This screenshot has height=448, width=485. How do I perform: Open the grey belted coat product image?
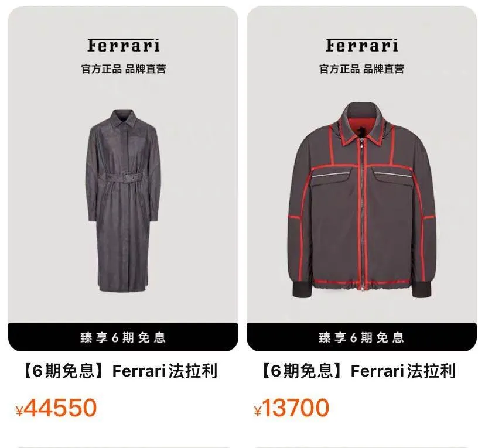(123, 200)
